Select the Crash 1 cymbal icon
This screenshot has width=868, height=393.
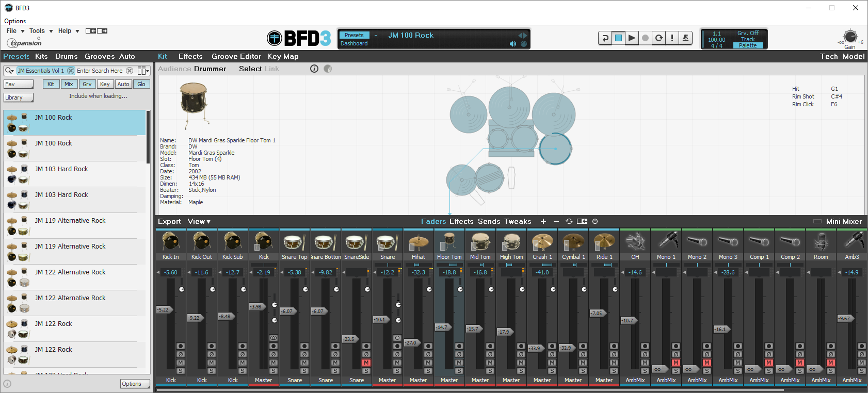[x=542, y=241]
